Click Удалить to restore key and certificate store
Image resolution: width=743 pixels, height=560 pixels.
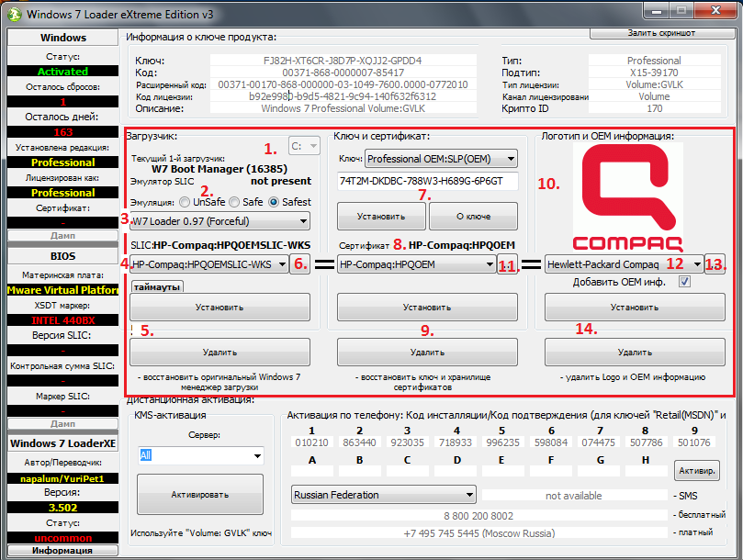(427, 352)
